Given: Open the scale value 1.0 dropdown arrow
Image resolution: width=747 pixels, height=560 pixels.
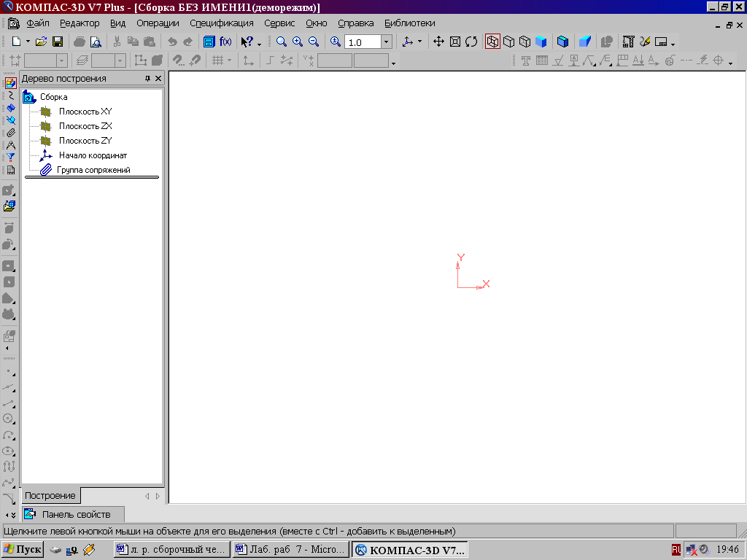Looking at the screenshot, I should point(387,42).
